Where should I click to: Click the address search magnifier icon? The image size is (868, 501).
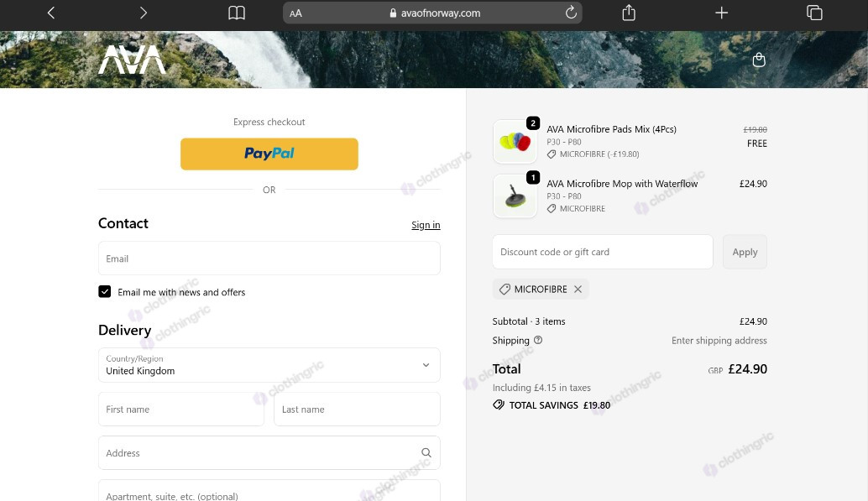coord(426,453)
